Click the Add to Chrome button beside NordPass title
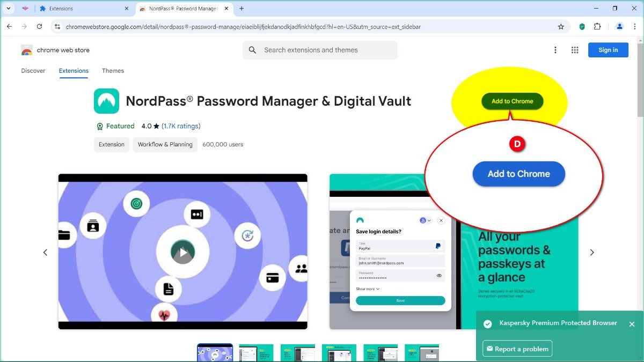The image size is (644, 362). (512, 101)
